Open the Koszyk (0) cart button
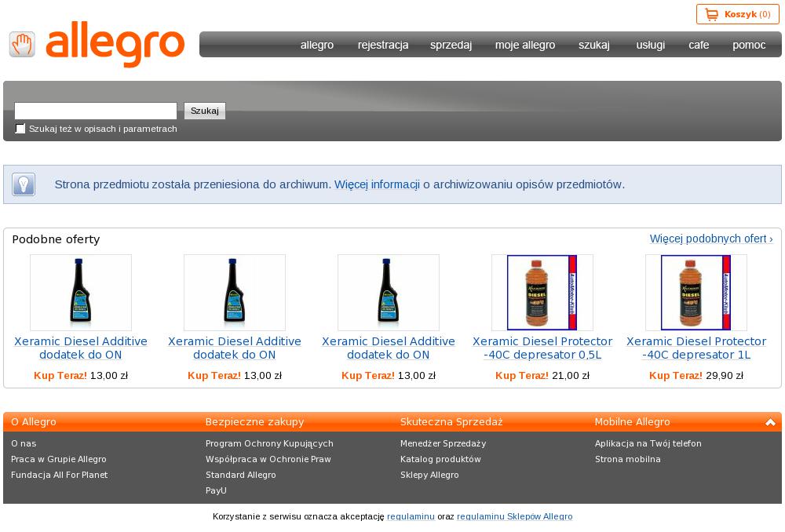The height and width of the screenshot is (532, 785). pos(737,14)
